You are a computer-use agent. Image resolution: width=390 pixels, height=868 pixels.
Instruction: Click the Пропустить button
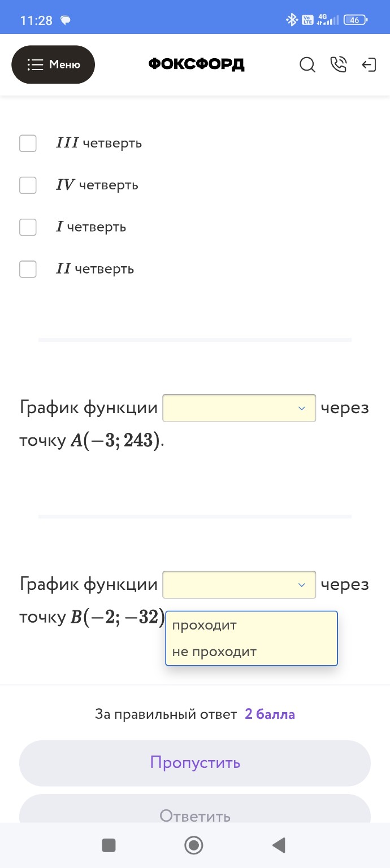(x=194, y=763)
